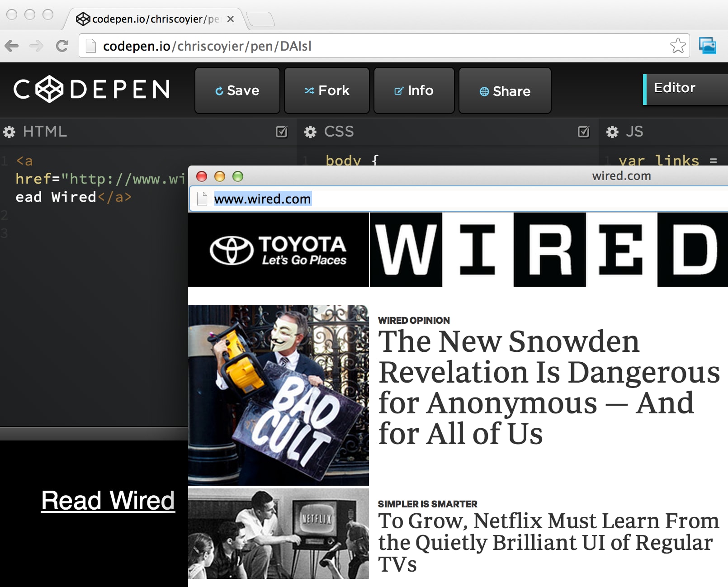Click the blue screen-share extension icon

[708, 46]
